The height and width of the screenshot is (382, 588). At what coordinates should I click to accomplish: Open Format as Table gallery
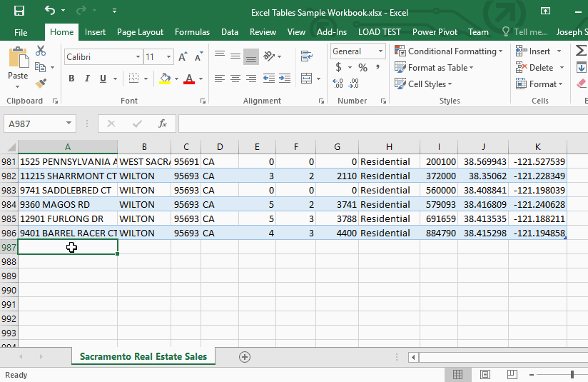pyautogui.click(x=434, y=68)
